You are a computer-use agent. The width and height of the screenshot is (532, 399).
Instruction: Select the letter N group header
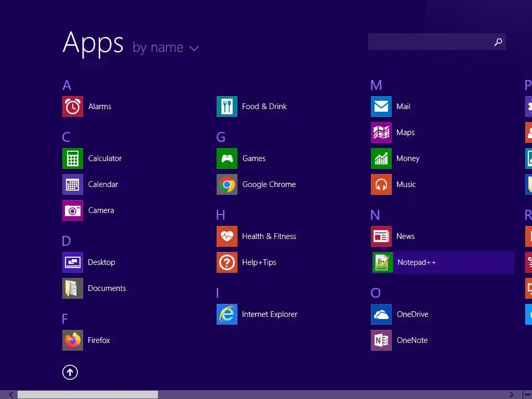coord(375,215)
